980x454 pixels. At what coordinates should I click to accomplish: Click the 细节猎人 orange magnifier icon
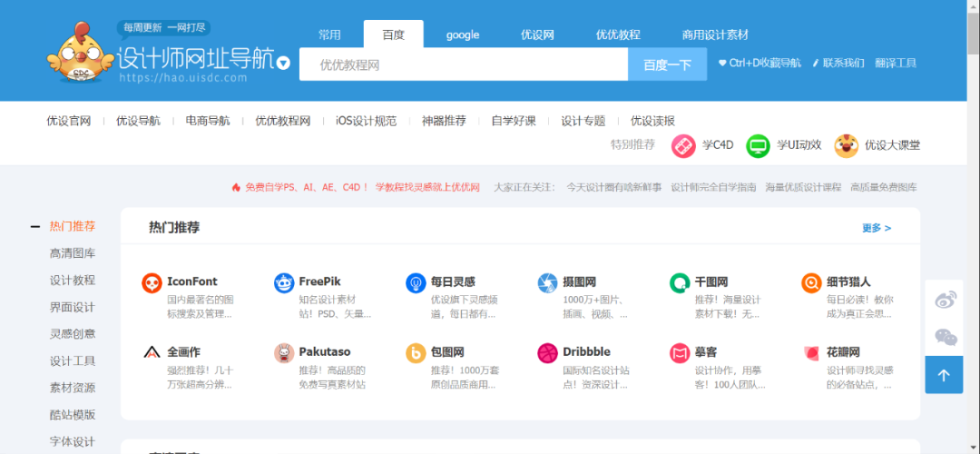(811, 283)
